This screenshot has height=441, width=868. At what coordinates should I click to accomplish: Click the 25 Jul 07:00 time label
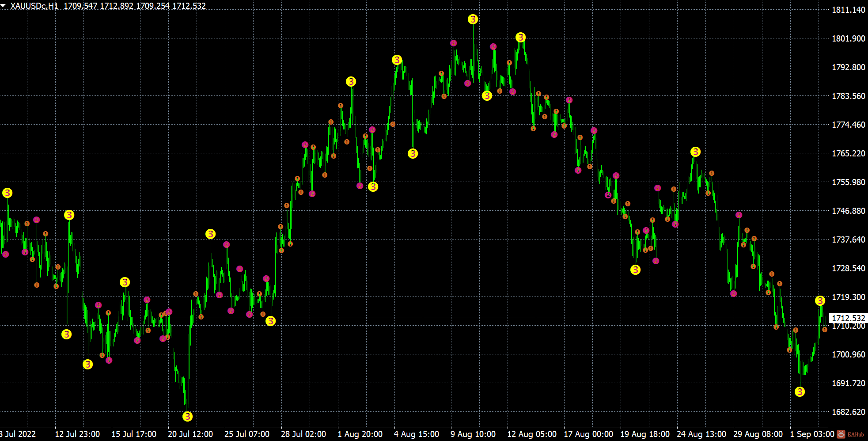247,434
